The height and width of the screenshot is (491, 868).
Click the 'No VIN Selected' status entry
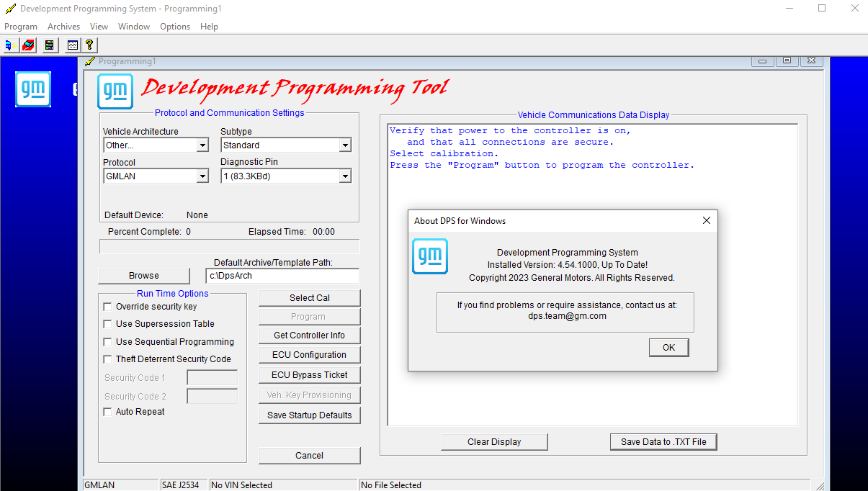tap(283, 485)
